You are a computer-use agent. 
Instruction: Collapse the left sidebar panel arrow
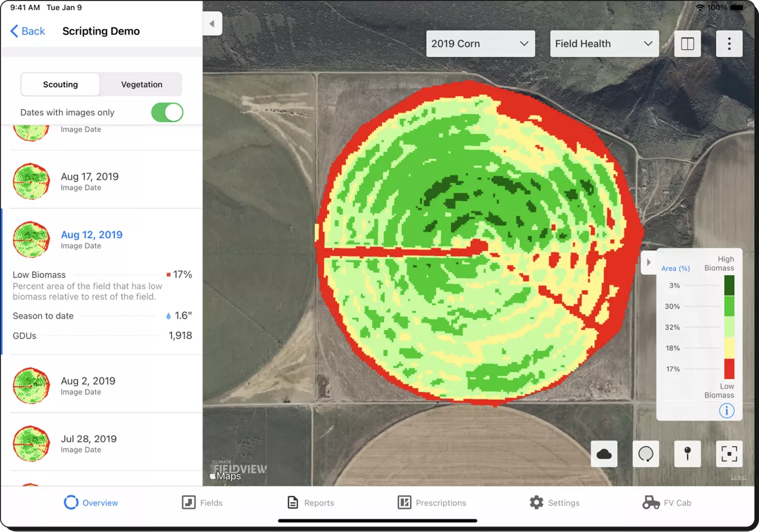[x=212, y=24]
